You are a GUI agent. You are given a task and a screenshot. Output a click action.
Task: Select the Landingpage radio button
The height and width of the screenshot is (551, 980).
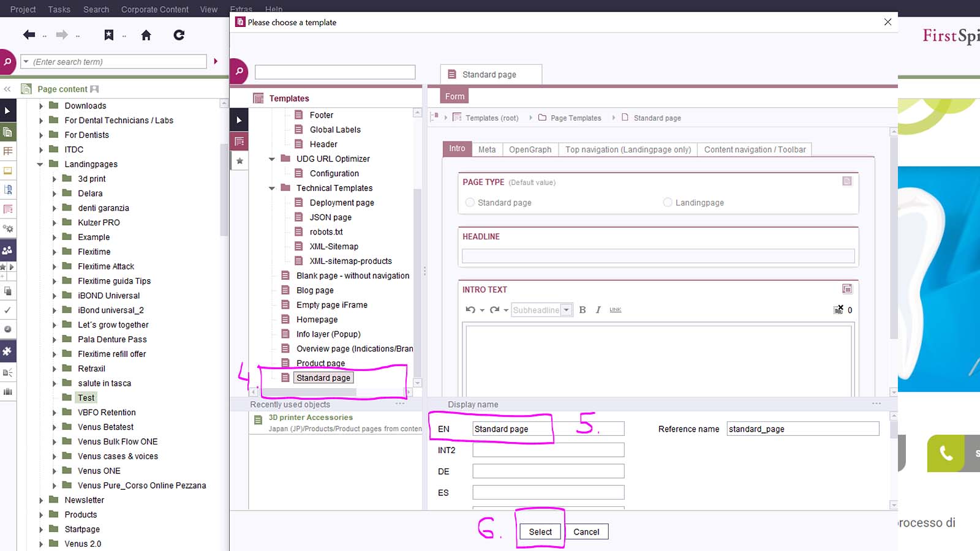coord(668,203)
